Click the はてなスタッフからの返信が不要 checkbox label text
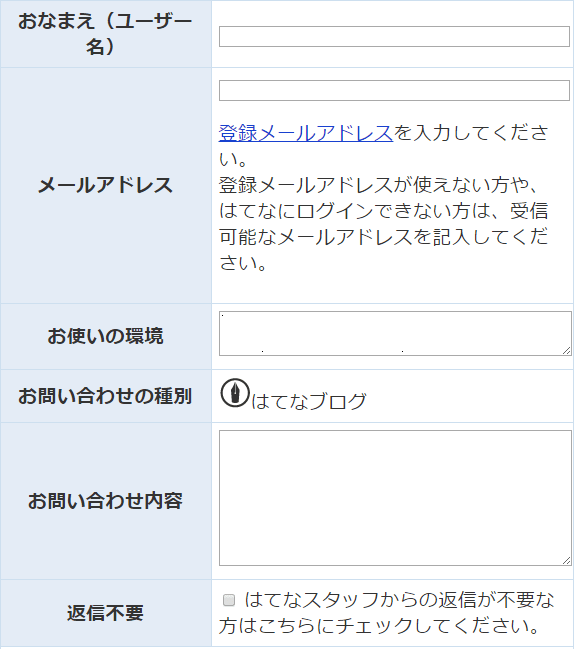578x649 pixels. pyautogui.click(x=399, y=600)
